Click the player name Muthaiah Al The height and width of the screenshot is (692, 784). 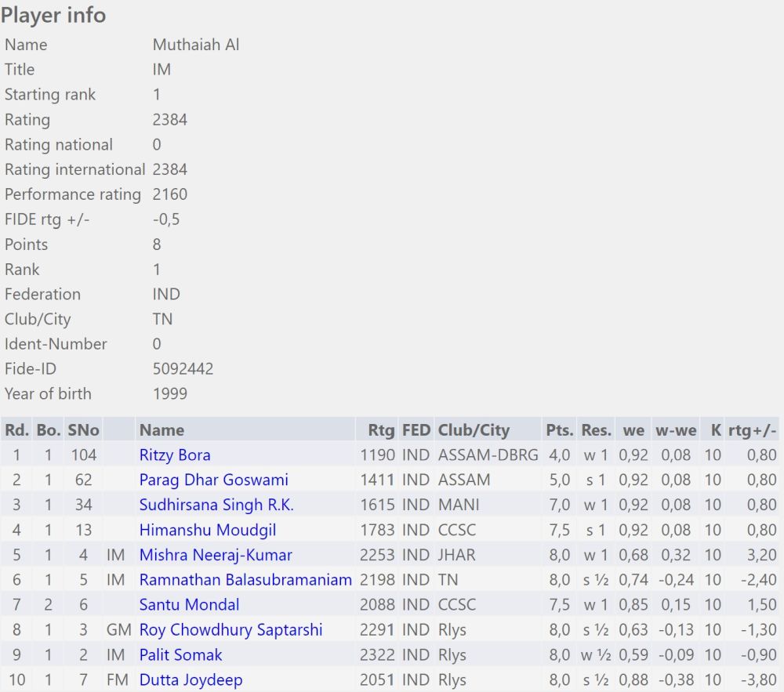pyautogui.click(x=196, y=45)
